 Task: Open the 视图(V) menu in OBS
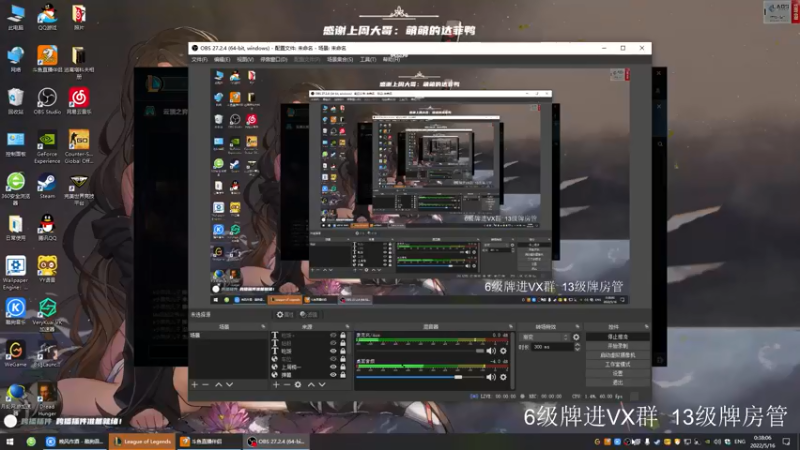pos(245,60)
